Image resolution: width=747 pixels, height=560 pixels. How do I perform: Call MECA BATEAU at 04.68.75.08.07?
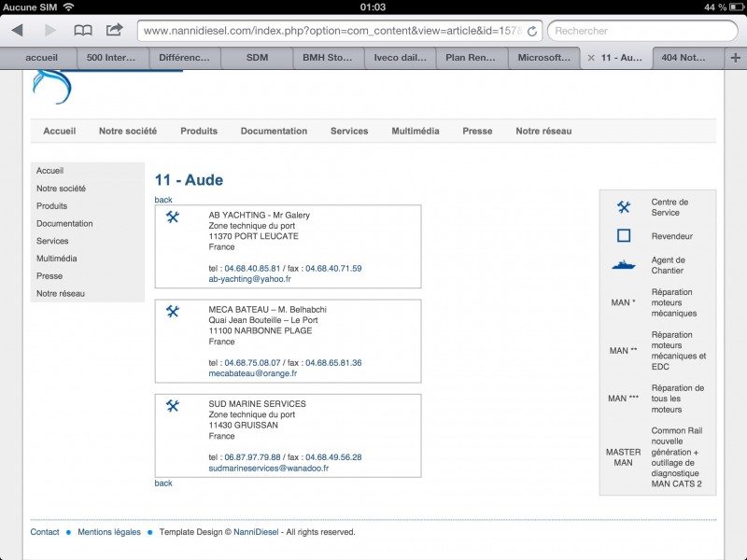[252, 363]
